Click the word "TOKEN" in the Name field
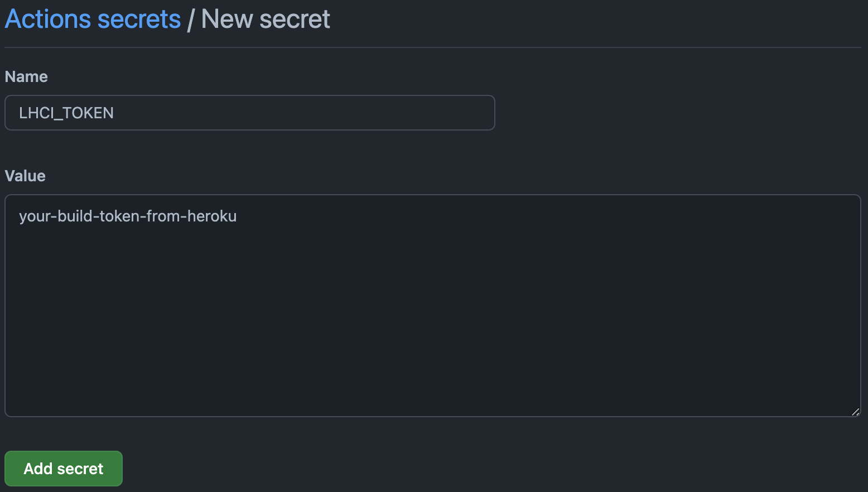 click(x=88, y=113)
